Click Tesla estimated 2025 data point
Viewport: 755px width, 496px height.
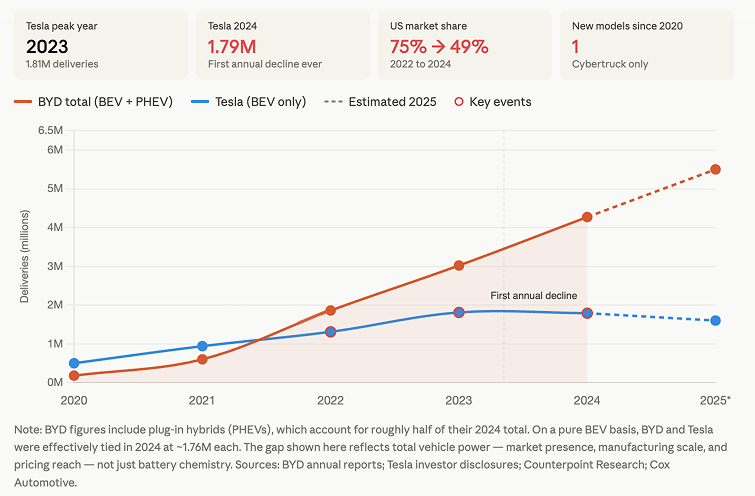[x=716, y=321]
